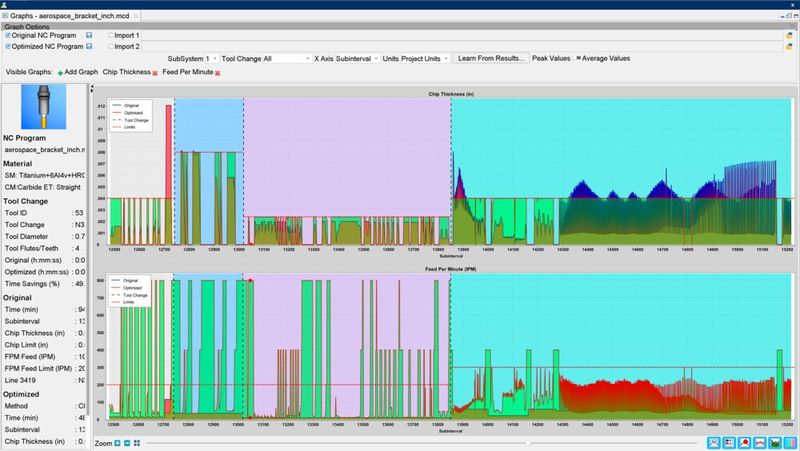Click the Zoom out minus icon
The height and width of the screenshot is (451, 800).
[x=127, y=443]
